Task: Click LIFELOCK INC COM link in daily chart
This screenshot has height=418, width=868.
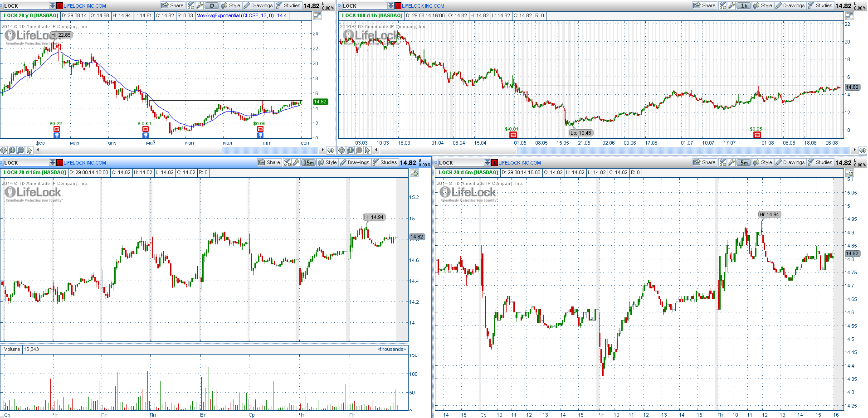Action: coord(85,6)
